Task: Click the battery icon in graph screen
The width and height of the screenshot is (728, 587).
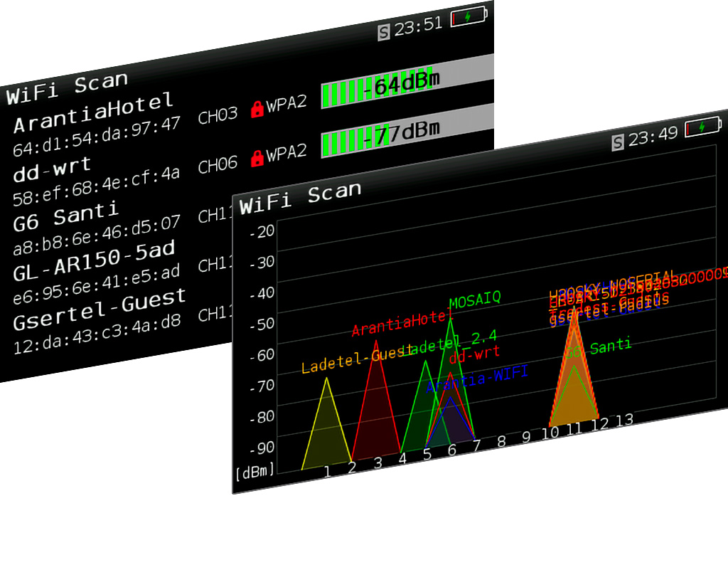Action: (x=704, y=127)
